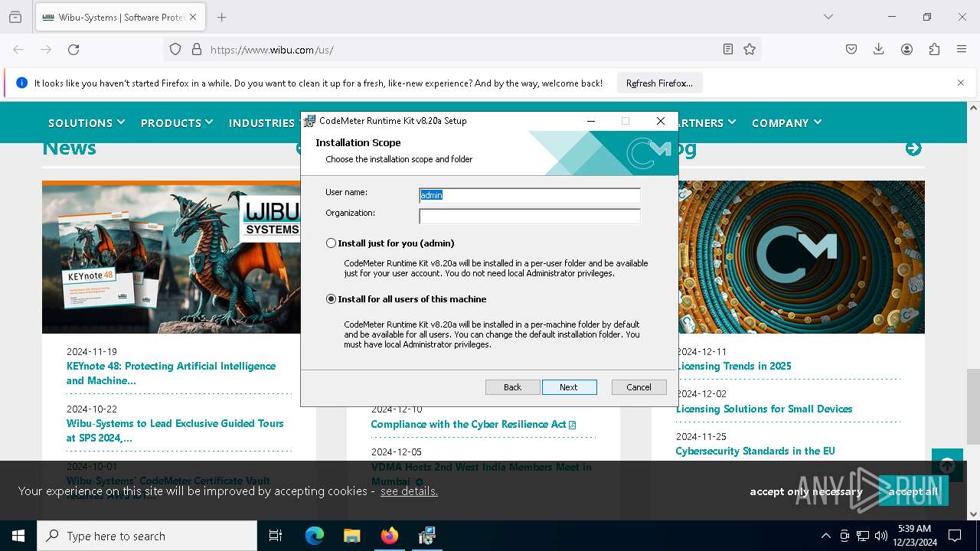Open Firefox recent browsing icon
This screenshot has width=980, height=551.
click(x=15, y=17)
